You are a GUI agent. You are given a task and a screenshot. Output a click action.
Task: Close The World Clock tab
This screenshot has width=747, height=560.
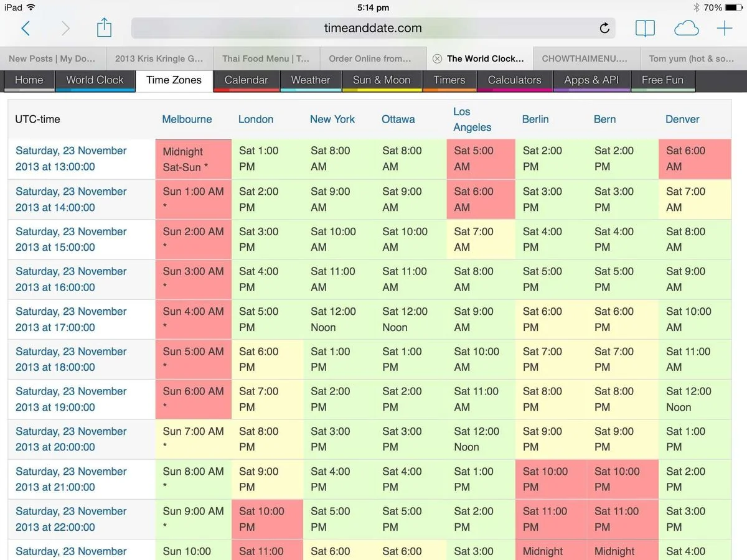point(437,58)
